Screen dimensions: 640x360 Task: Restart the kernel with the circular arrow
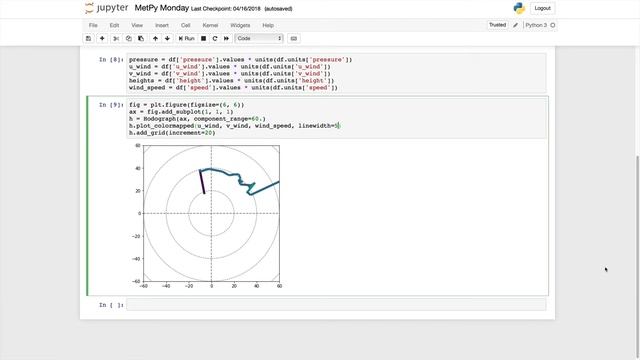click(215, 38)
